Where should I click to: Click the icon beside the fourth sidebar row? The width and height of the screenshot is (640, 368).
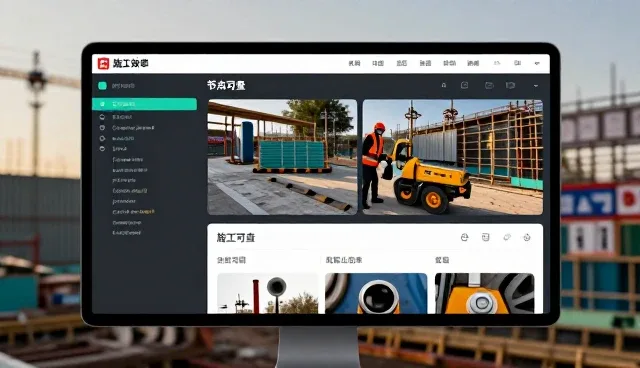coord(102,138)
